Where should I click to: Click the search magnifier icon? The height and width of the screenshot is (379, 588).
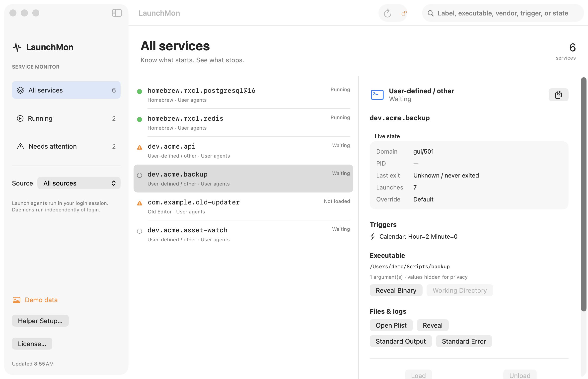click(431, 13)
